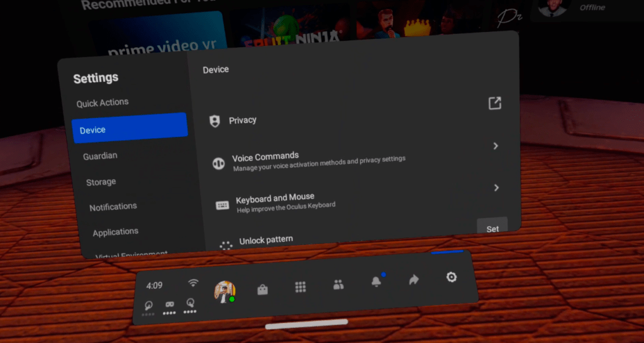
Task: Open the profile avatar in the dock
Action: pos(225,292)
